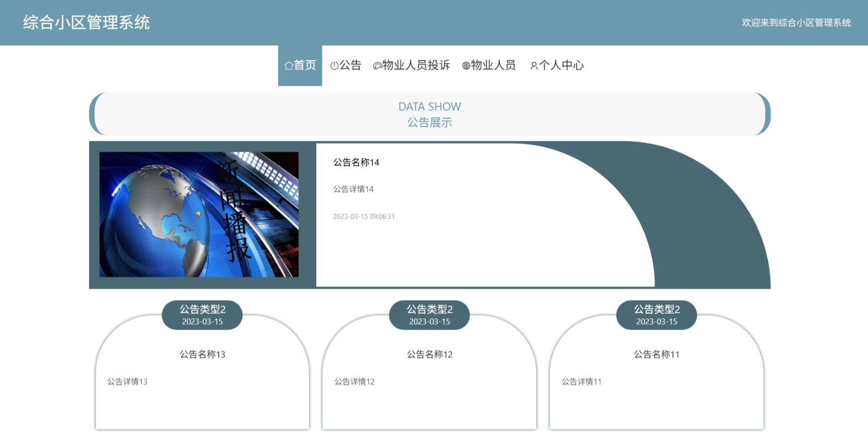This screenshot has width=868, height=440.
Task: Open announcement 公告名称14
Action: [x=356, y=163]
